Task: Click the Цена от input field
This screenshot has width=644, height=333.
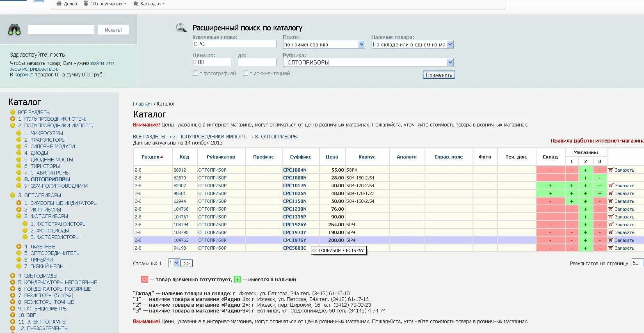Action: [212, 62]
